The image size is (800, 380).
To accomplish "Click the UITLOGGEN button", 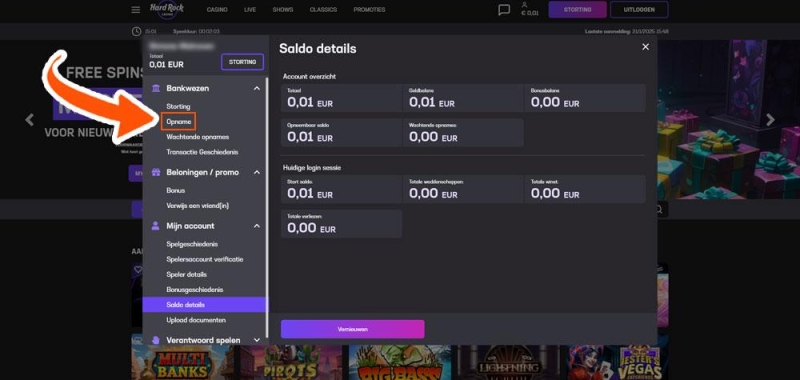I will coord(639,10).
